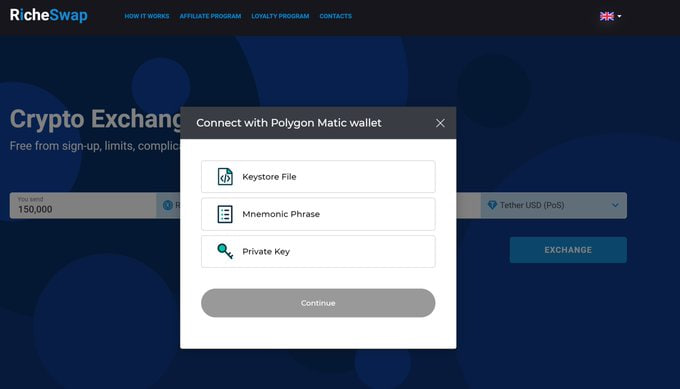Open the Contacts page
The image size is (680, 389).
click(x=336, y=16)
